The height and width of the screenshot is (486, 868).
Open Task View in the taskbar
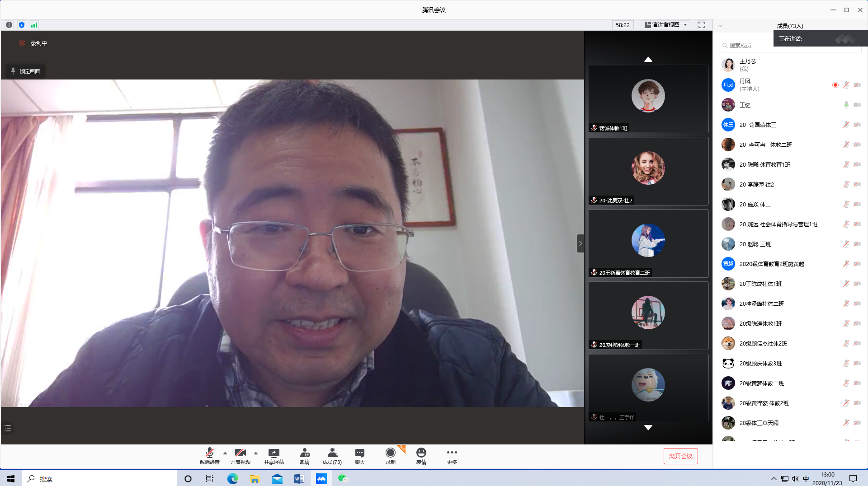coord(210,479)
